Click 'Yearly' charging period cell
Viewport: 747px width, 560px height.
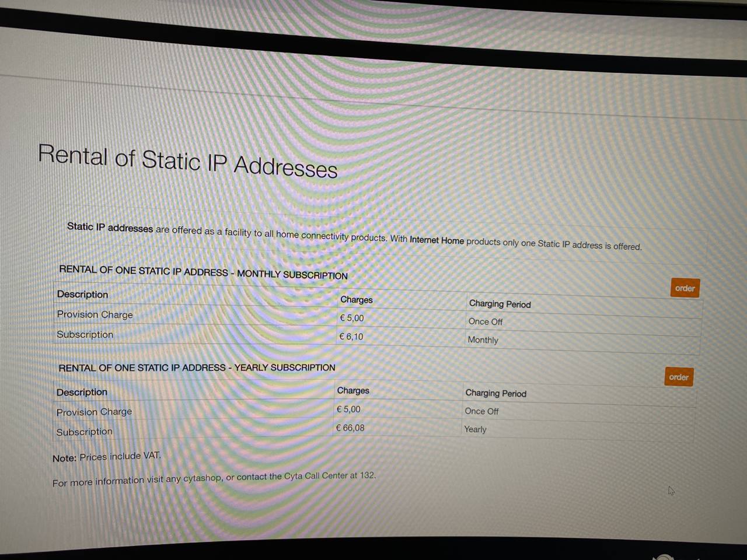[475, 429]
